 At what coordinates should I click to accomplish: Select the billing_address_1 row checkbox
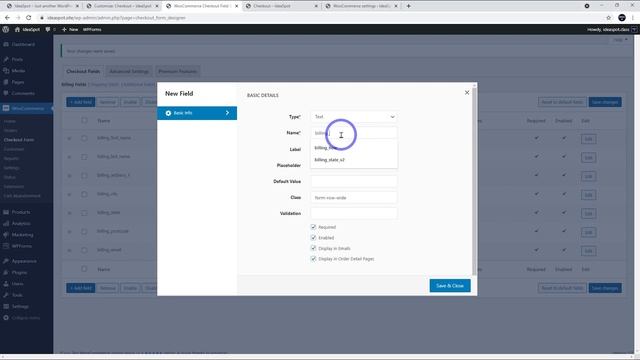click(x=84, y=176)
